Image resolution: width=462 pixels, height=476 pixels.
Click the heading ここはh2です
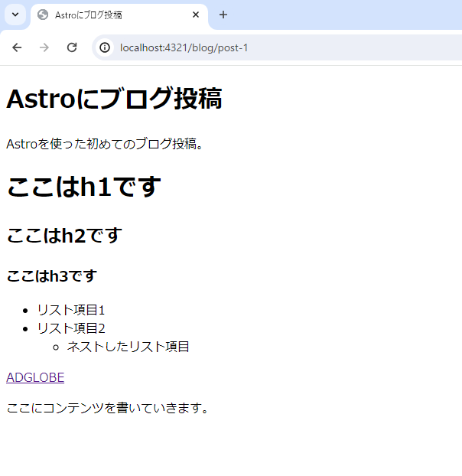pos(64,236)
